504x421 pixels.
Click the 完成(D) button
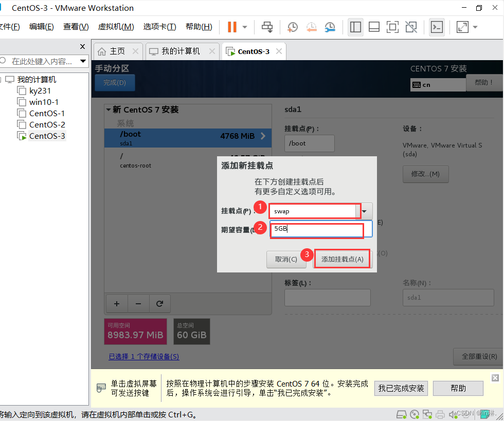click(x=115, y=83)
